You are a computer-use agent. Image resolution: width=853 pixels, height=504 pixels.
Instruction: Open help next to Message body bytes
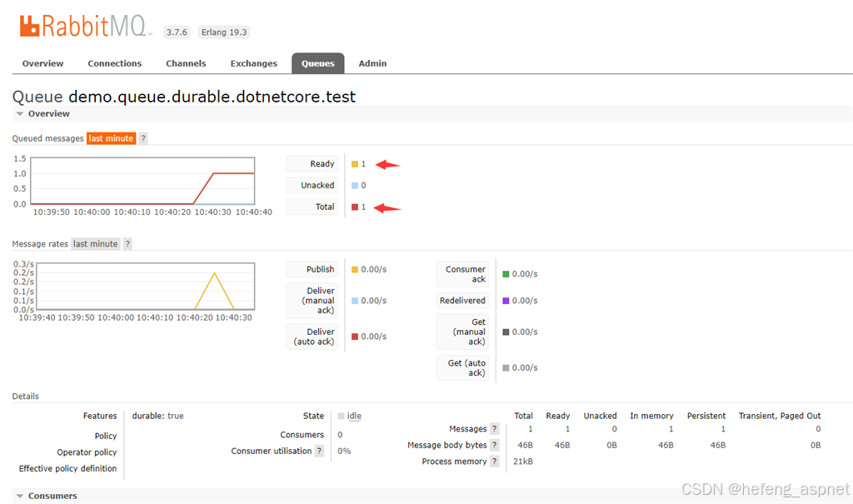pyautogui.click(x=495, y=445)
